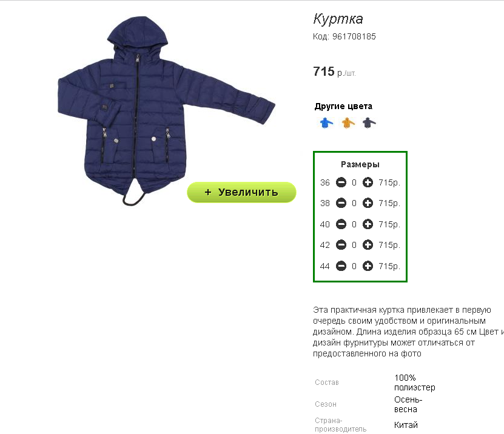This screenshot has width=504, height=434.
Task: Select the bright blue jacket color
Action: [x=326, y=122]
